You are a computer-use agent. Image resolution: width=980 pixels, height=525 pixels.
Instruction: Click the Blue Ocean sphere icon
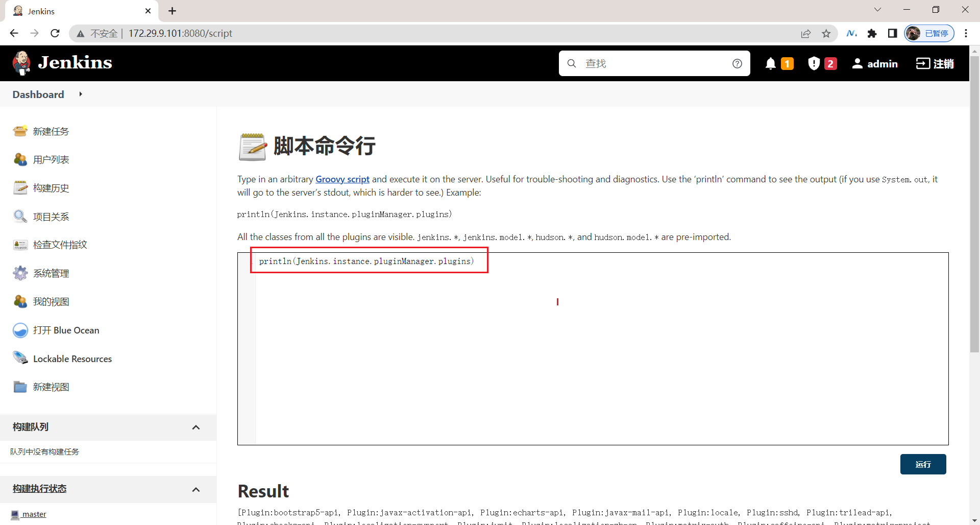[x=20, y=330]
